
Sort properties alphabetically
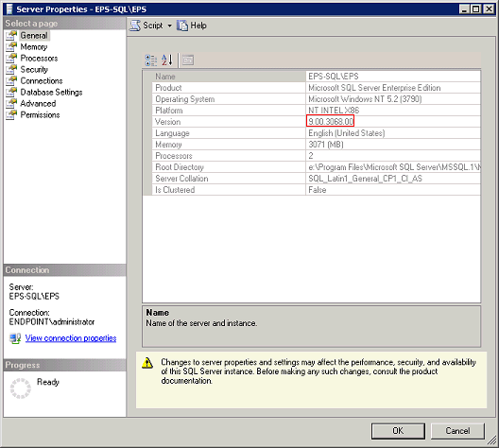tap(166, 60)
